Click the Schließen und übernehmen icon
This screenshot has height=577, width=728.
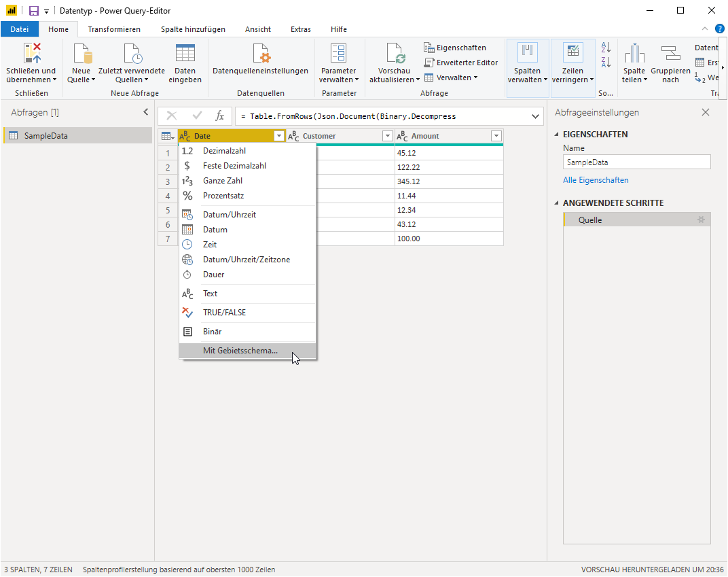[x=32, y=53]
